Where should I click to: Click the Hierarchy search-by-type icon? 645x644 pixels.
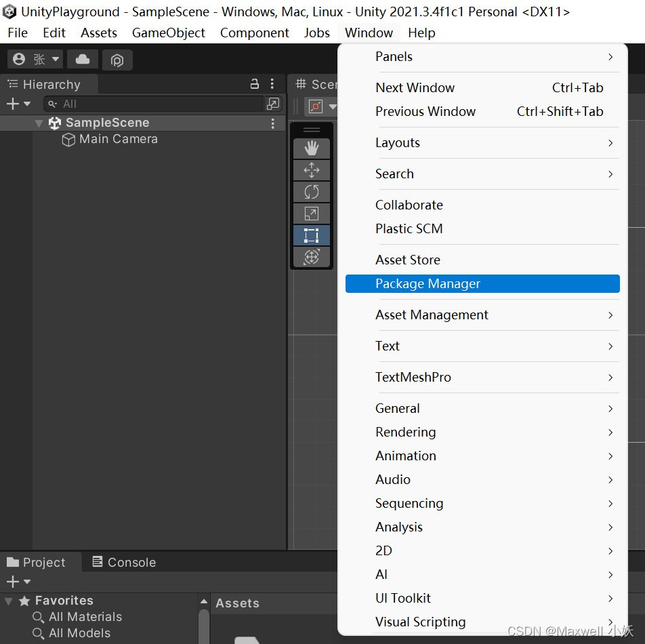[273, 104]
